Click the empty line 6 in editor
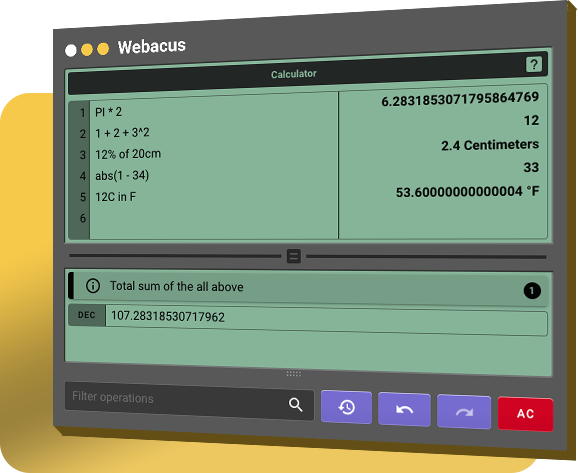578x473 pixels. (x=214, y=218)
